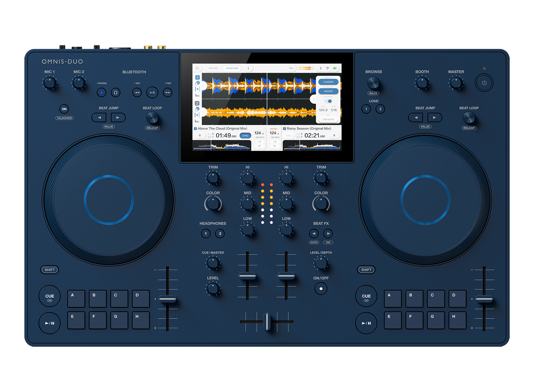Toggle deck 2 MT master tempo
Image resolution: width=534 pixels, height=392 pixels.
pos(275,146)
